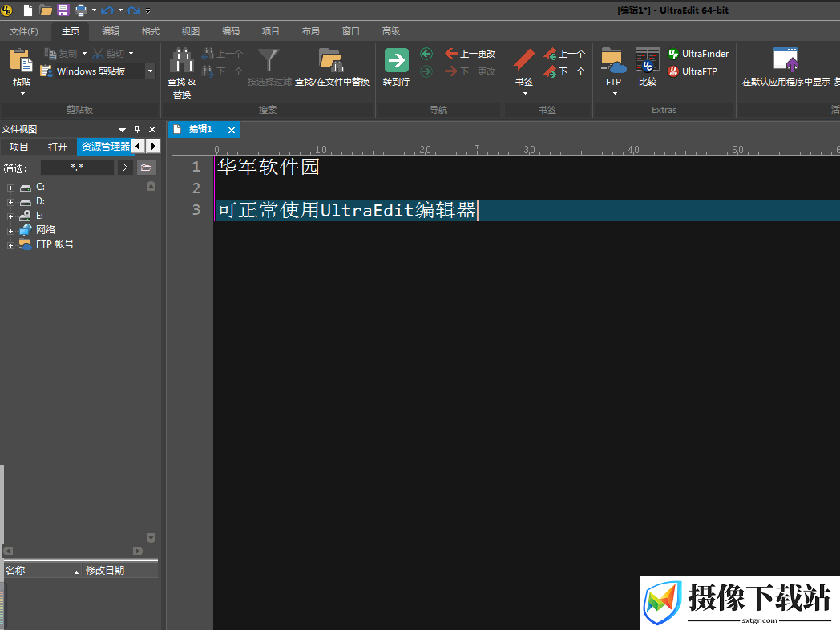Go to previous bookmark (上一个)
840x630 pixels.
click(x=564, y=54)
